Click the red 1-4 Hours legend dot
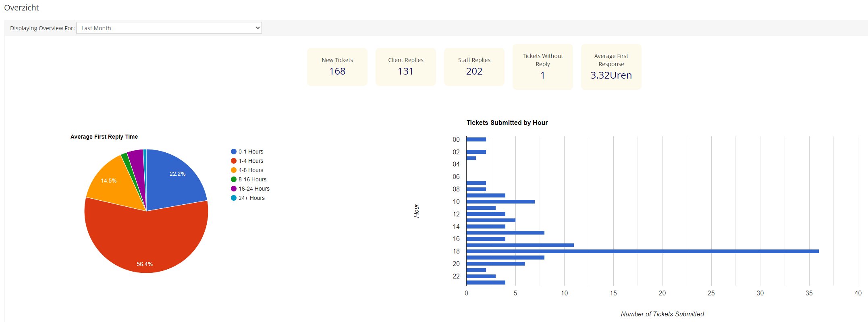Image resolution: width=868 pixels, height=322 pixels. [x=234, y=161]
